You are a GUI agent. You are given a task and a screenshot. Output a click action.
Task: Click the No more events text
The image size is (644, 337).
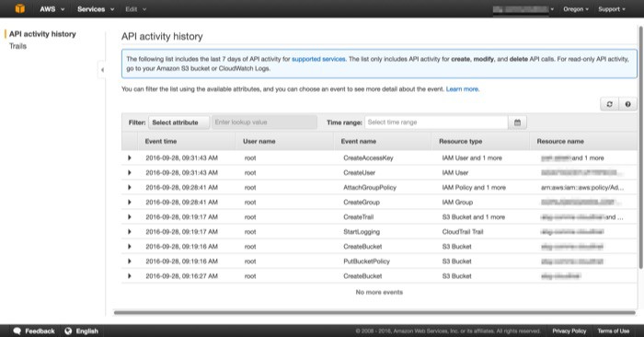coord(379,292)
